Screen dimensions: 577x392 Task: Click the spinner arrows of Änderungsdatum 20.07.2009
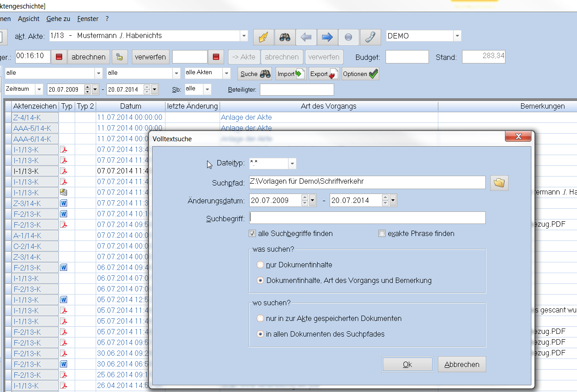coord(305,200)
